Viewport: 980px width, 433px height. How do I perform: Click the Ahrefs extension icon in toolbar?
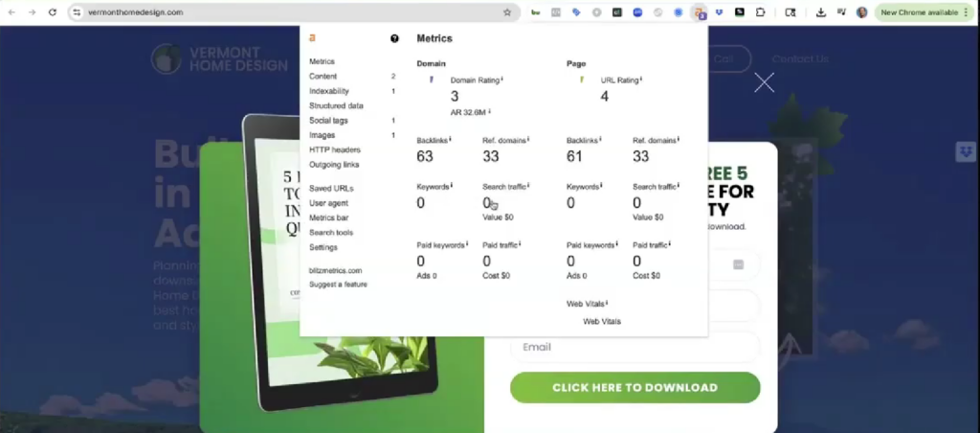point(700,12)
